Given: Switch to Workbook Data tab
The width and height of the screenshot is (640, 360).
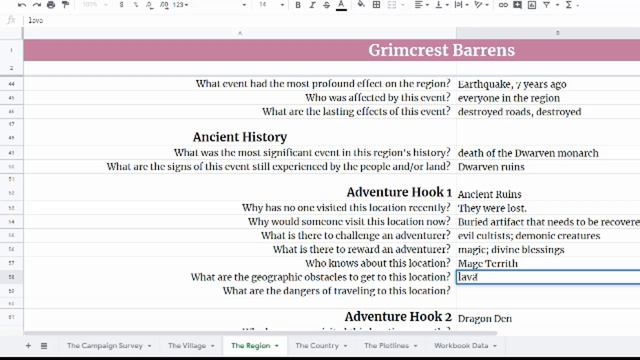Looking at the screenshot, I should click(x=461, y=346).
